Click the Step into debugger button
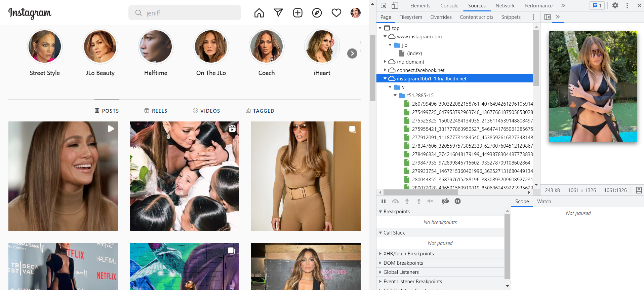The width and height of the screenshot is (644, 290). coord(407,201)
